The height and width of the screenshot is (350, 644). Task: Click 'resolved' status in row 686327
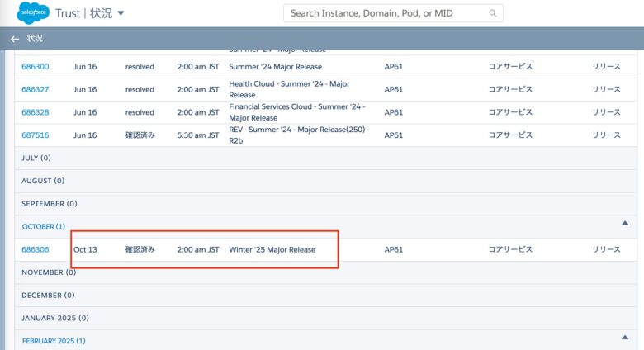[140, 89]
